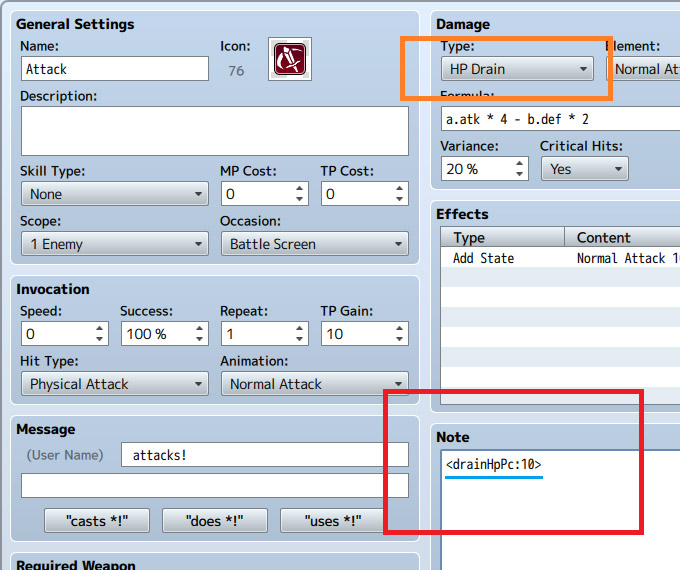Viewport: 680px width, 570px height.
Task: Open the Occasion dropdown showing Battle Screen
Action: [315, 244]
